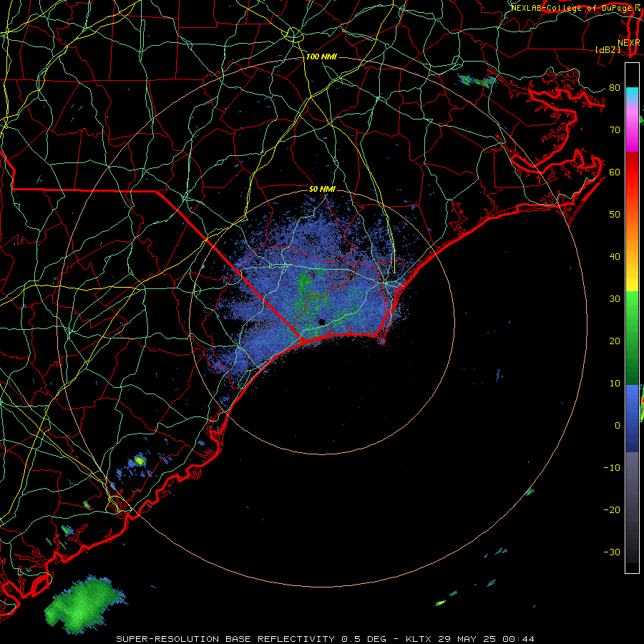Click the -10 value on the dBZ scale

tap(612, 467)
